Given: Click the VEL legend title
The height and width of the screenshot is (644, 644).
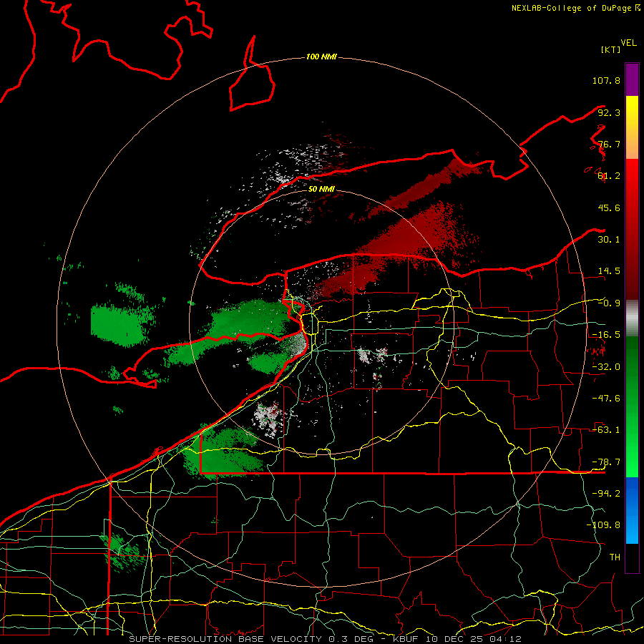Looking at the screenshot, I should 628,43.
